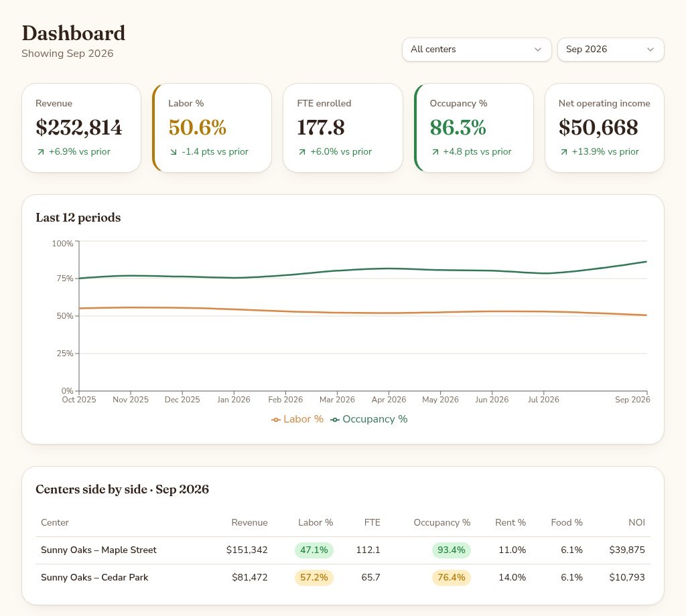686x616 pixels.
Task: Click the Sep 2026 endpoint of labor line
Action: 646,315
